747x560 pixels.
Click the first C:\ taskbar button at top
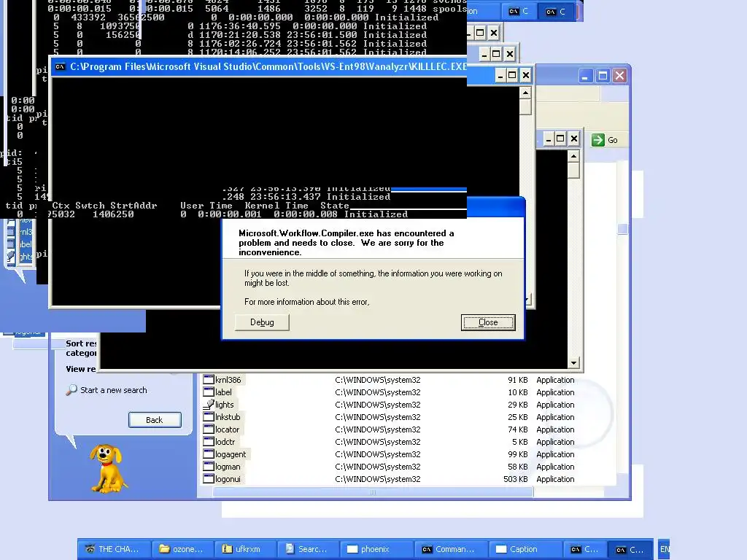click(x=519, y=12)
